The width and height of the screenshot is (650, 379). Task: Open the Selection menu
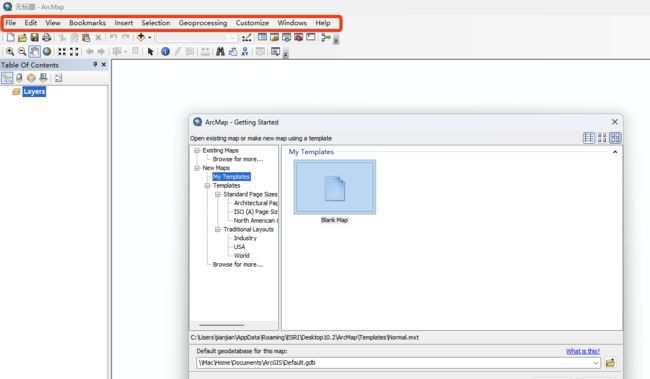[x=156, y=23]
